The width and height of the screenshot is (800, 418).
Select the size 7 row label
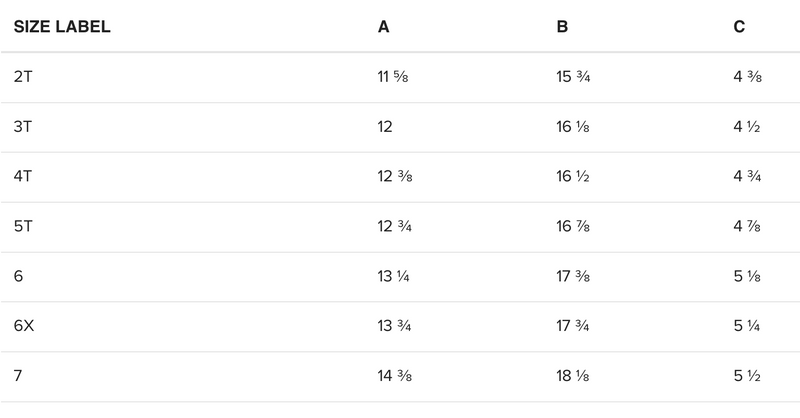pos(18,377)
